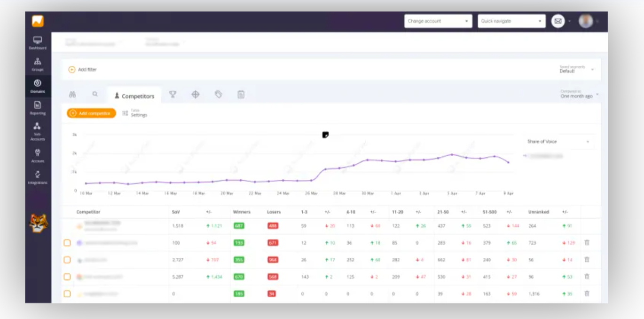Image resolution: width=644 pixels, height=319 pixels.
Task: Click the tiger mascot icon
Action: 38,223
